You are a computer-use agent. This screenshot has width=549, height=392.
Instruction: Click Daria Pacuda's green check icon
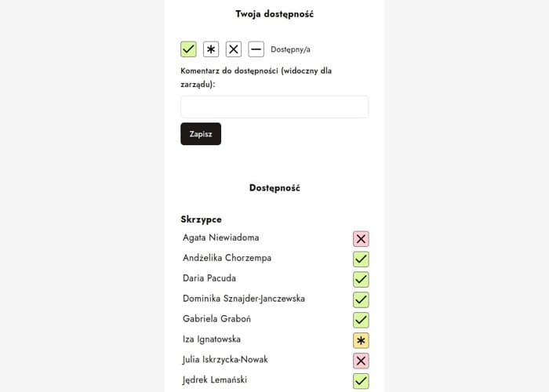361,280
